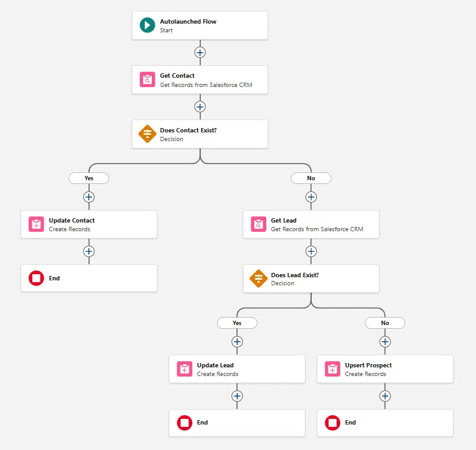Add element under Contact decision's No branch
The width and height of the screenshot is (476, 450).
tap(311, 197)
